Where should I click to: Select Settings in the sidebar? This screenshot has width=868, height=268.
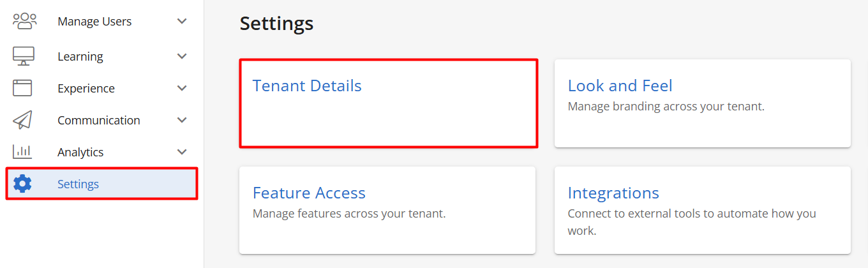point(102,184)
